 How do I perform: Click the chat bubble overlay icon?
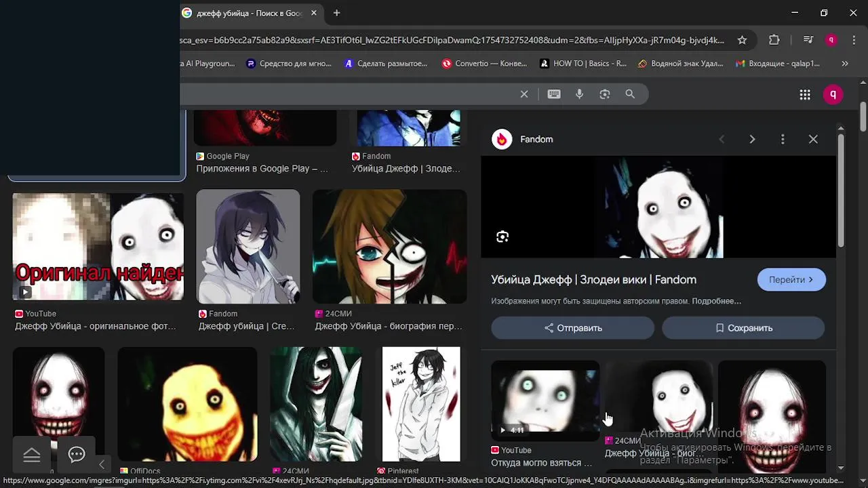(x=77, y=455)
